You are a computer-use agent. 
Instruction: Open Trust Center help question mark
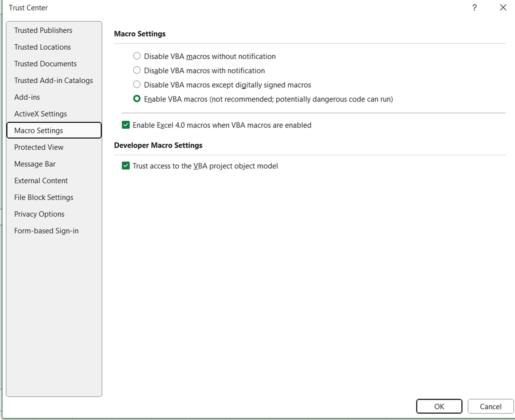tap(474, 8)
